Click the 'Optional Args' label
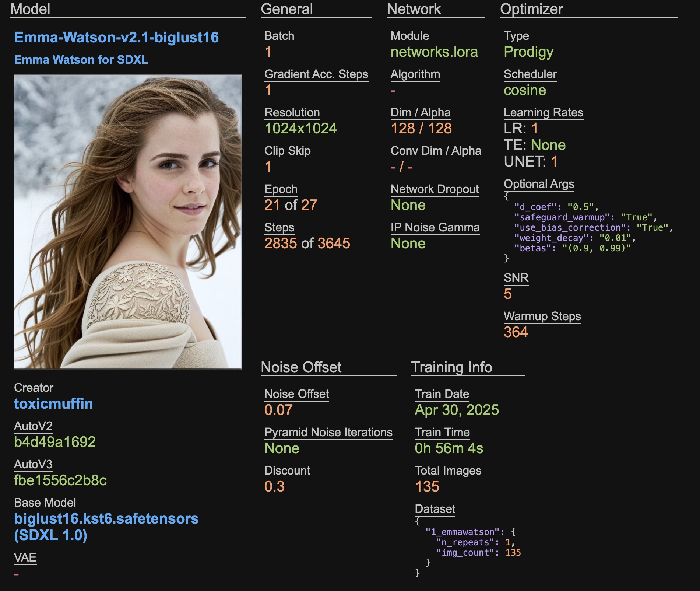This screenshot has height=591, width=700. [x=539, y=184]
